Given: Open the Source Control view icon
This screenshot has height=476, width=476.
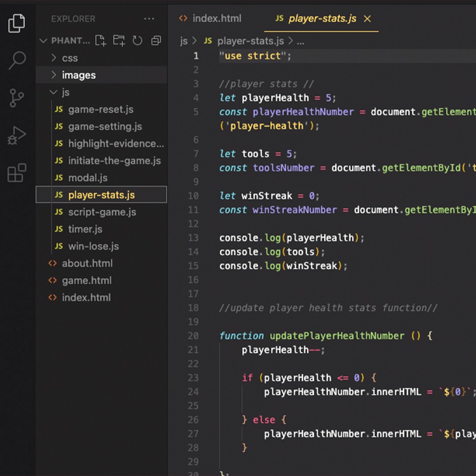Looking at the screenshot, I should (x=16, y=98).
